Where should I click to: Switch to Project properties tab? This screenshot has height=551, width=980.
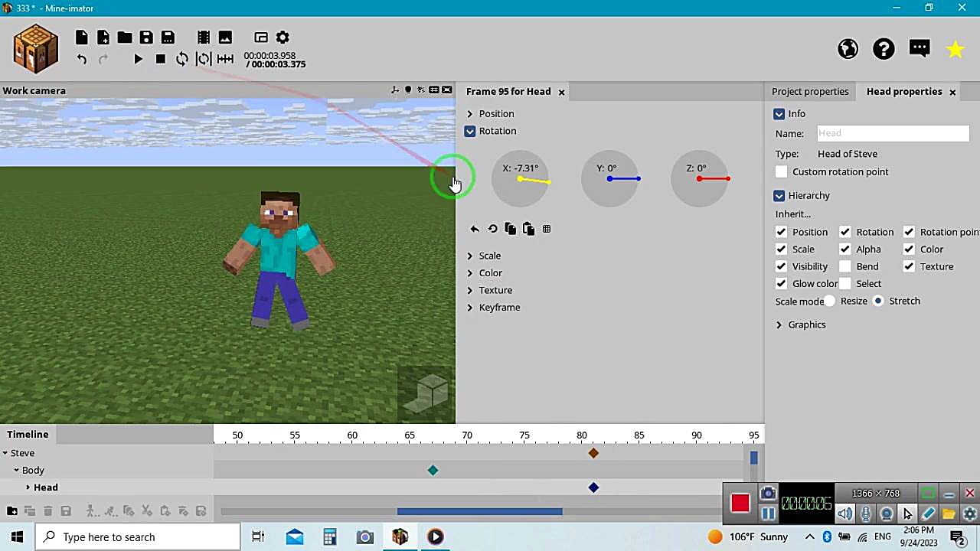click(x=810, y=91)
